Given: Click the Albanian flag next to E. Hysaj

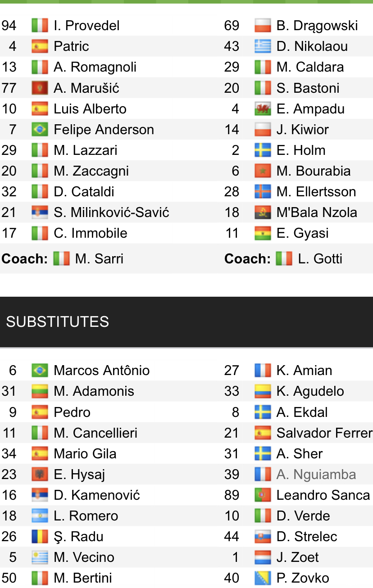Looking at the screenshot, I should coord(40,475).
